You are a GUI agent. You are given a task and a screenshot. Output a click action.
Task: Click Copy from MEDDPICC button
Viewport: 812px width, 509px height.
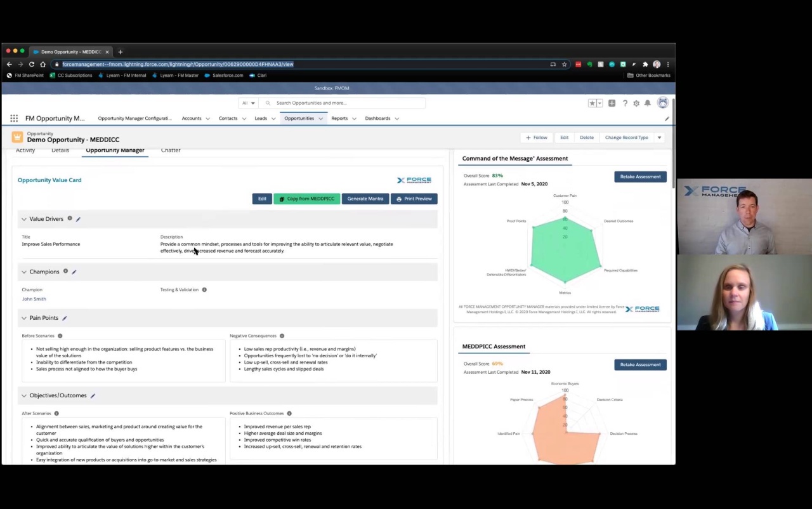(x=307, y=199)
